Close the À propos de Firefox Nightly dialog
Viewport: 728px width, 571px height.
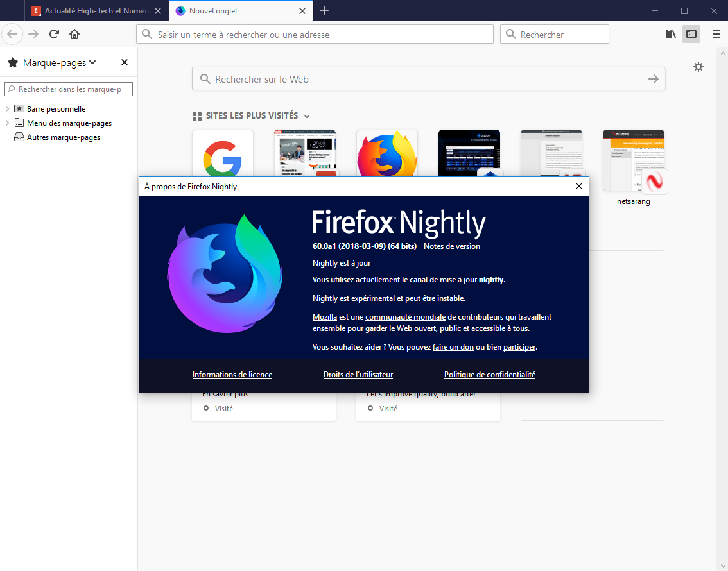[x=579, y=186]
